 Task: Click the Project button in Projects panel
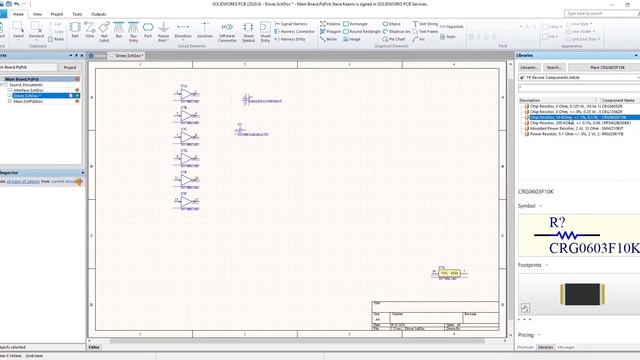[x=70, y=67]
